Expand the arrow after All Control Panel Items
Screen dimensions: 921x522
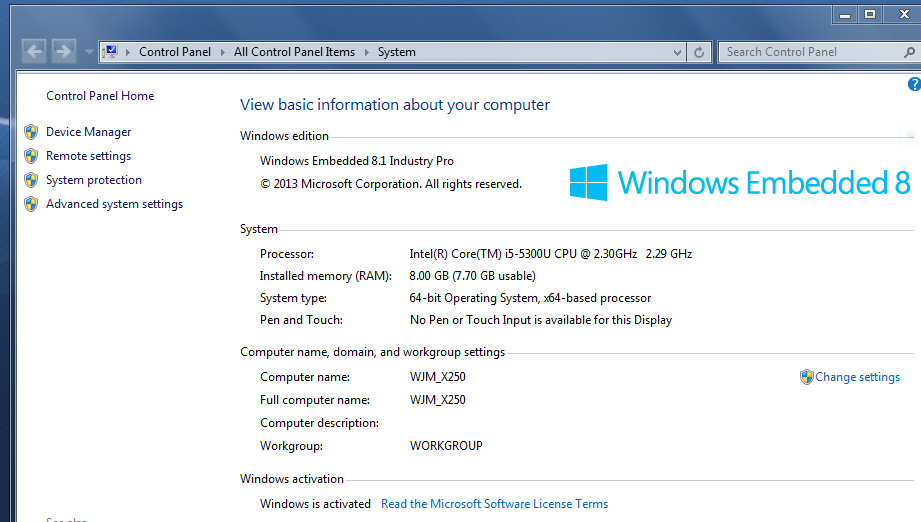(366, 52)
